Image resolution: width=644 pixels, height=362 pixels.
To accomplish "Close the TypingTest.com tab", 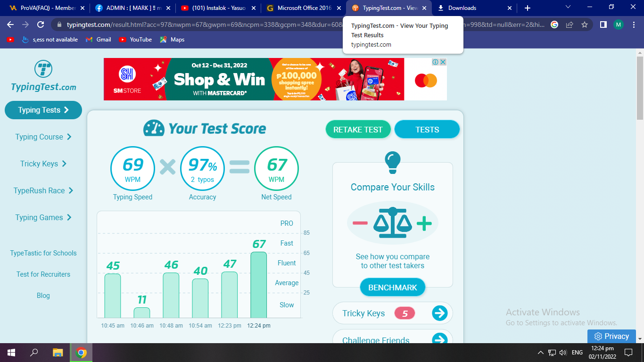I will pos(424,8).
